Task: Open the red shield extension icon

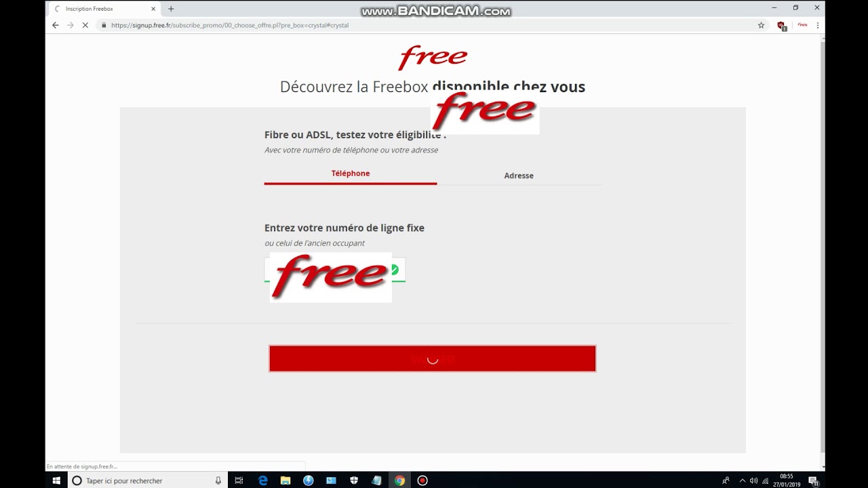Action: coord(782,26)
